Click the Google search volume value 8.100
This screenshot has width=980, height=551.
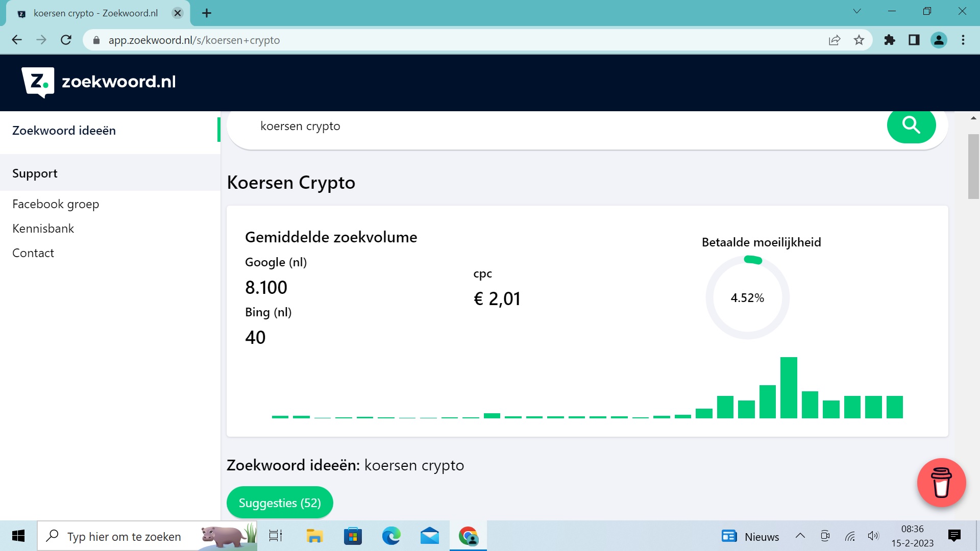click(x=266, y=288)
